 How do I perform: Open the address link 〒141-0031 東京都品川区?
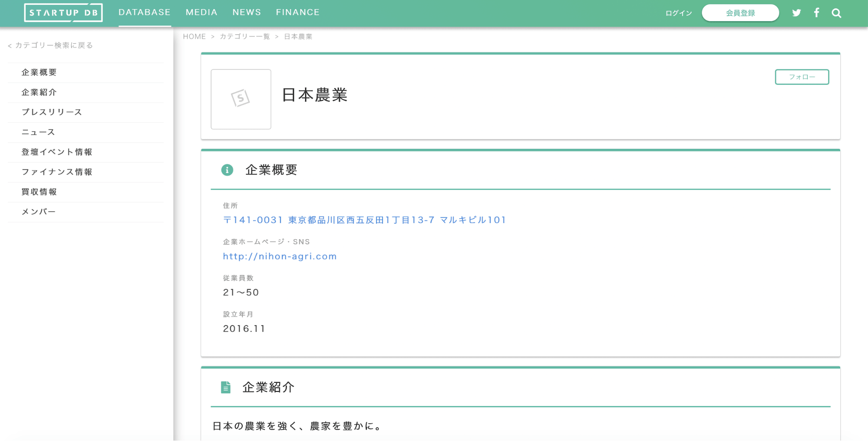pos(365,220)
